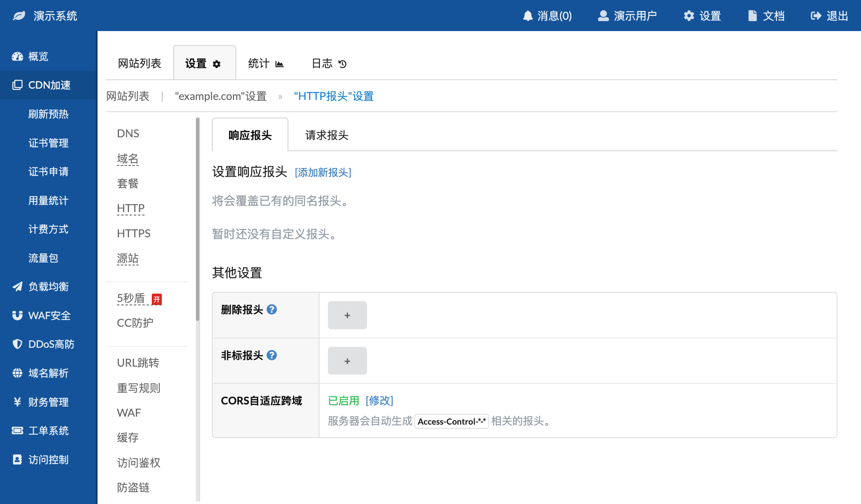861x504 pixels.
Task: Add a header under 非标报头
Action: point(347,361)
